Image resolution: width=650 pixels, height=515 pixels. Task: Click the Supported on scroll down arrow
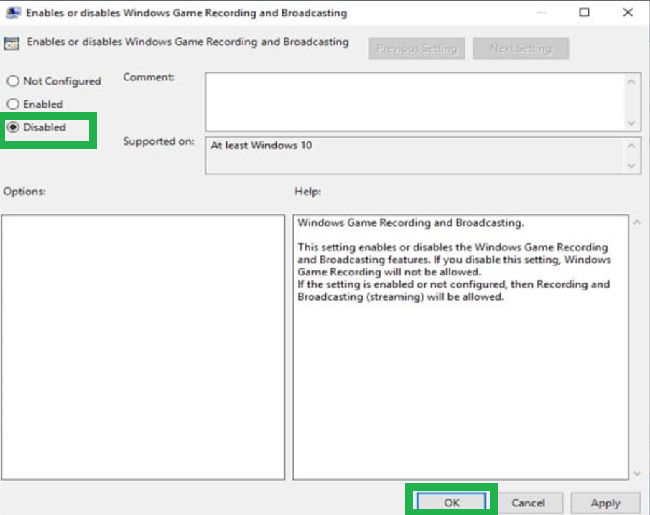coord(631,166)
